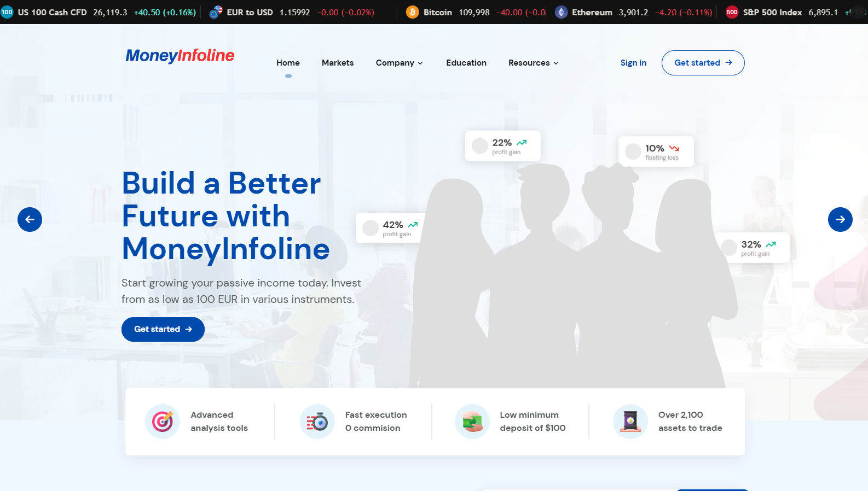Go to the Markets page

[x=338, y=63]
